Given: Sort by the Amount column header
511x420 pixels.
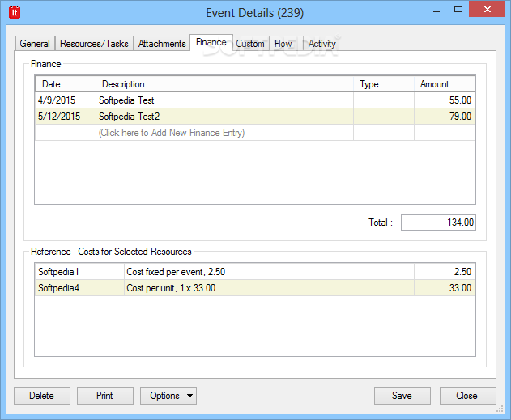Looking at the screenshot, I should (445, 84).
